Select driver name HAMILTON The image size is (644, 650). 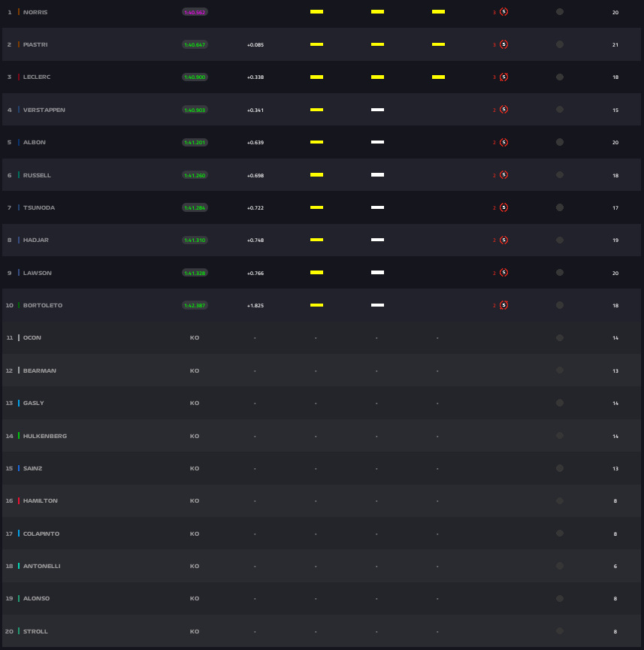[x=41, y=500]
